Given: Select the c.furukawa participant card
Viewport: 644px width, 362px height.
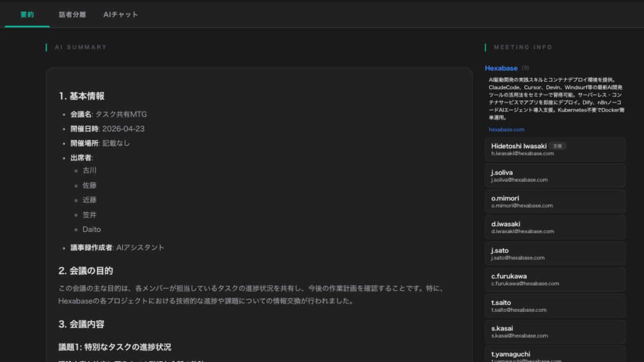Looking at the screenshot, I should (555, 280).
